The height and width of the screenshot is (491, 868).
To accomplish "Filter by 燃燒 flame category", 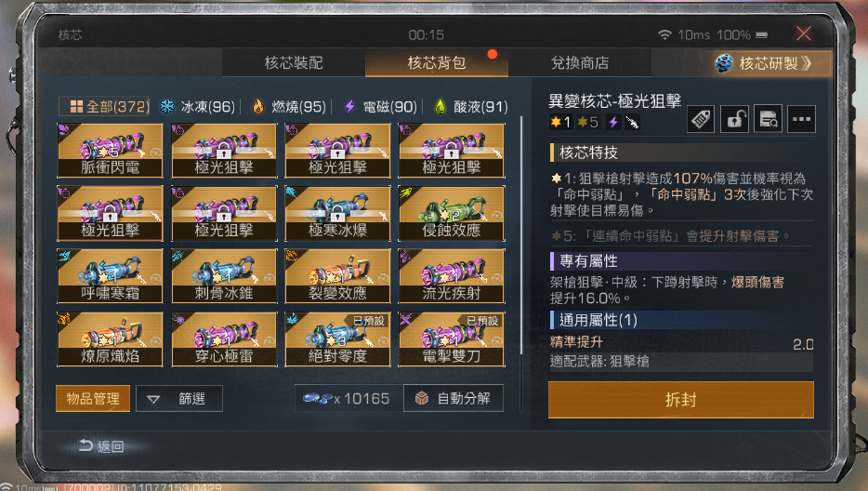I will click(x=288, y=106).
